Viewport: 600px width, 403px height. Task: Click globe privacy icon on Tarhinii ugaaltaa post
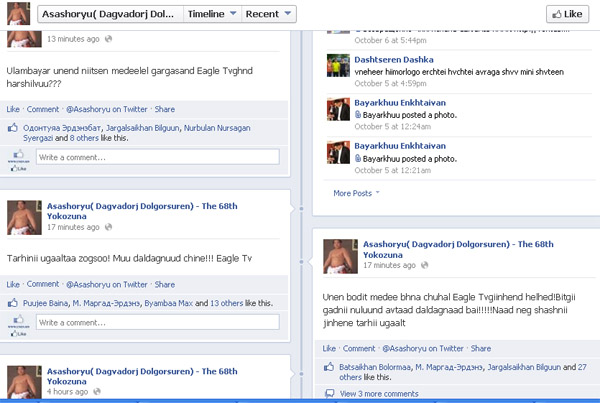(109, 227)
